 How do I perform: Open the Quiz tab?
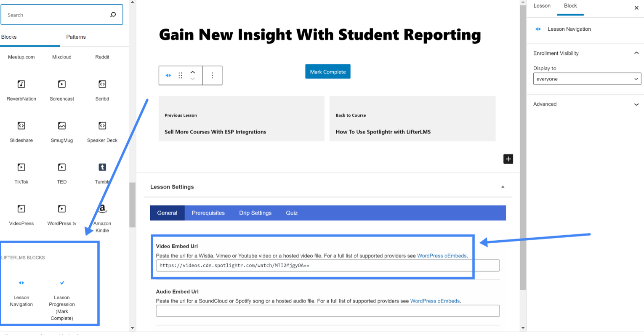tap(292, 213)
